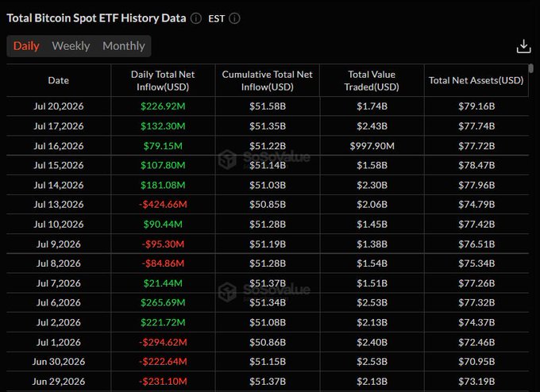Click the $2.30B value traded cell
Viewport: 540px width, 392px height.
pyautogui.click(x=372, y=185)
